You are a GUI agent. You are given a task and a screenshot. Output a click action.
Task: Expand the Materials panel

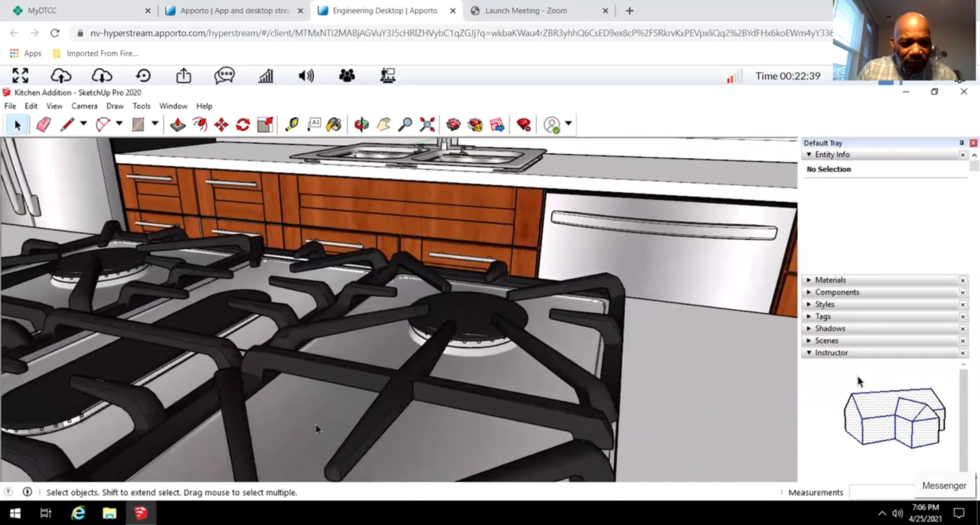830,280
